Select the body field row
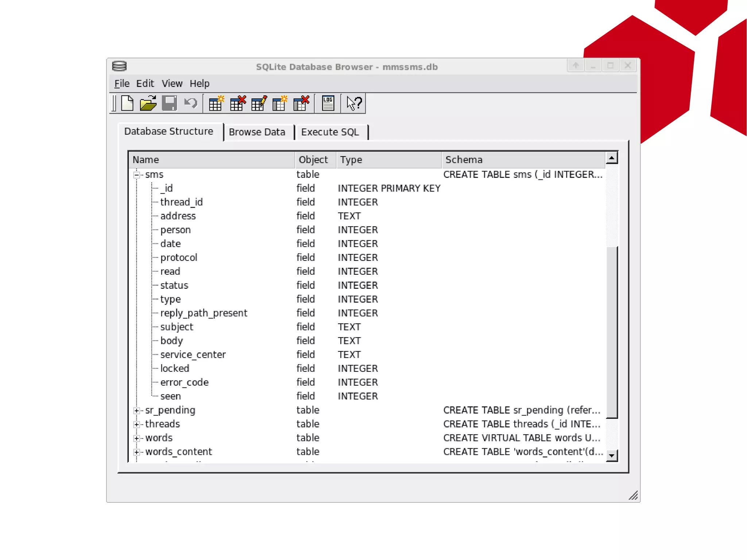Image resolution: width=747 pixels, height=560 pixels. coord(171,341)
